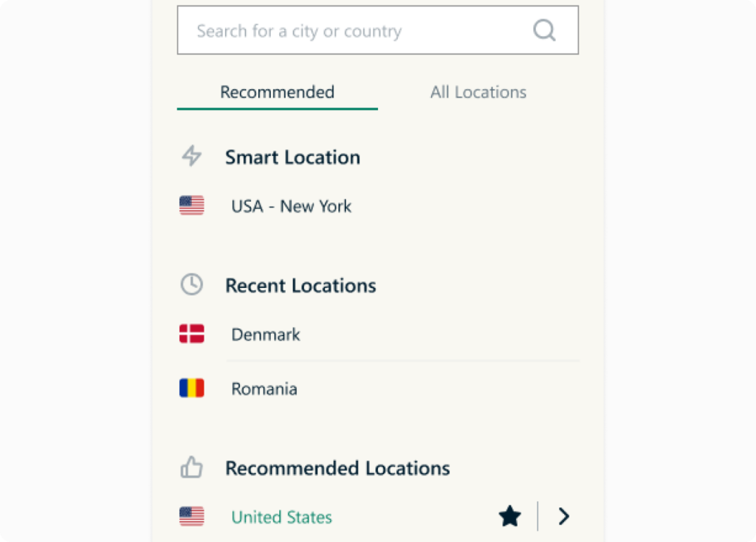
Task: Connect to USA - New York
Action: pyautogui.click(x=291, y=207)
